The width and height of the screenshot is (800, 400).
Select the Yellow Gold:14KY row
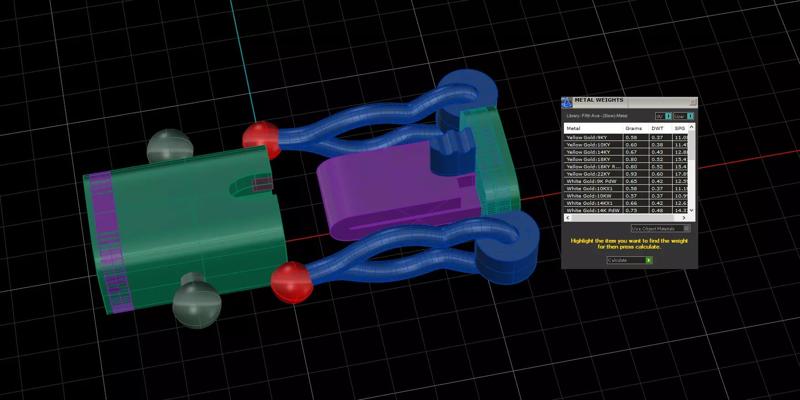click(627, 152)
